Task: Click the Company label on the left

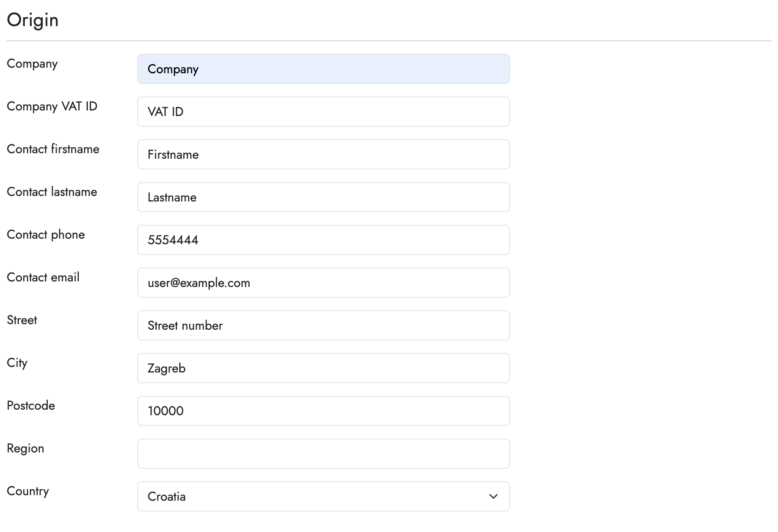Action: pos(32,63)
